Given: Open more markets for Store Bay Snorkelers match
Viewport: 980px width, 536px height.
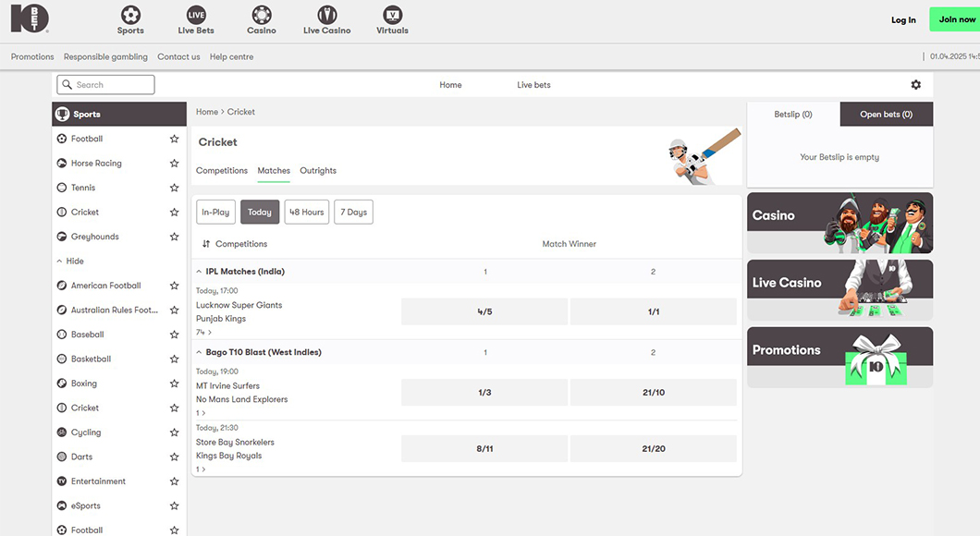Looking at the screenshot, I should (x=201, y=469).
